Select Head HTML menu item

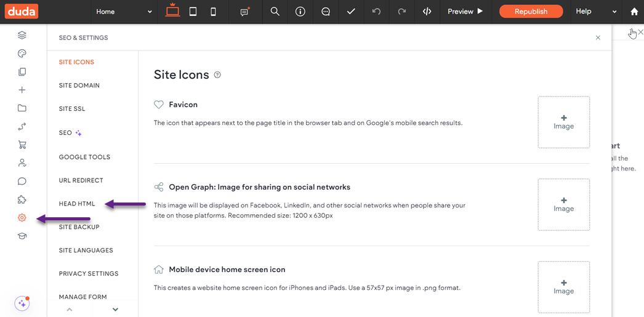click(77, 204)
